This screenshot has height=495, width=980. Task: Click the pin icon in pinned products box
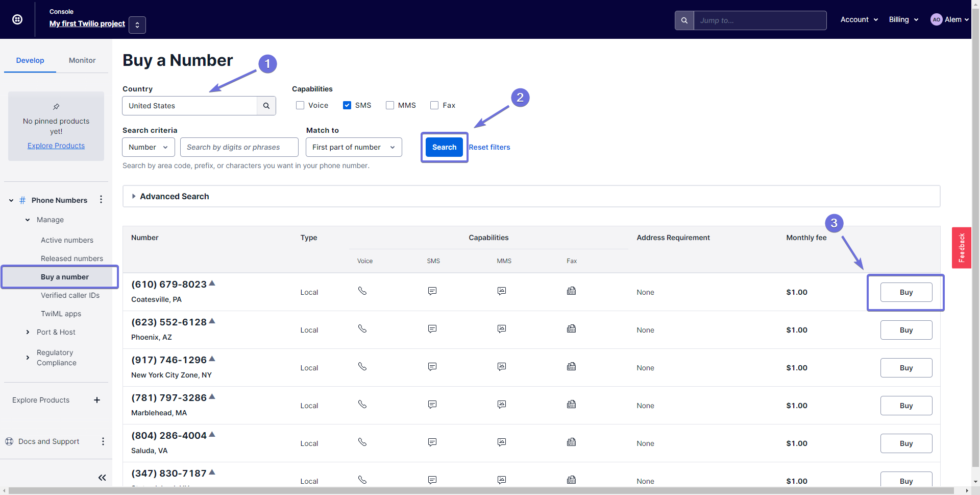(x=56, y=107)
